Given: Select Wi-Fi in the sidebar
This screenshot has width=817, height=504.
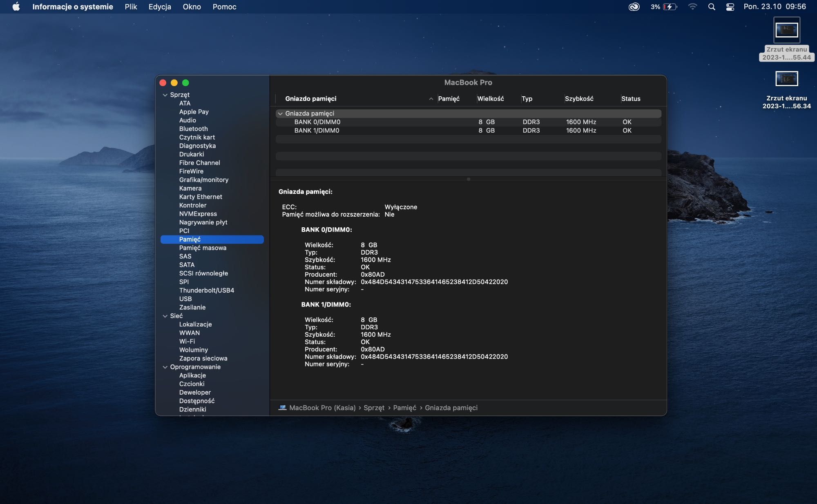Looking at the screenshot, I should point(187,342).
